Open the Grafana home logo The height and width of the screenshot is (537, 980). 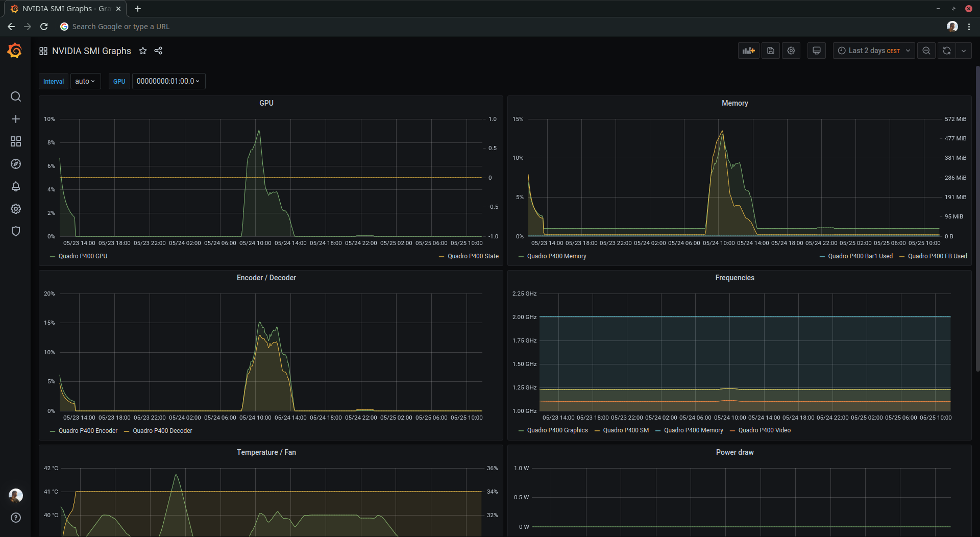(15, 51)
